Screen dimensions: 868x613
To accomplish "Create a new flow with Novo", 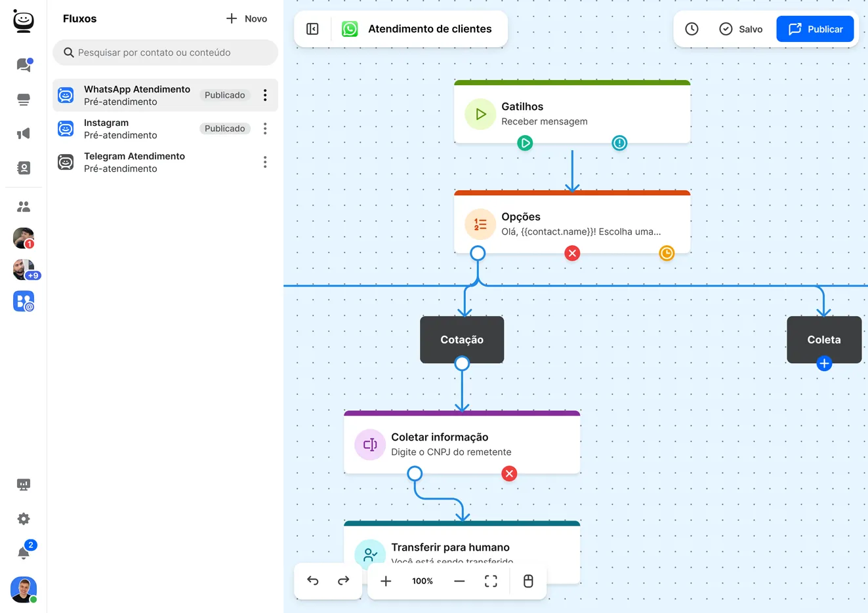I will 245,18.
